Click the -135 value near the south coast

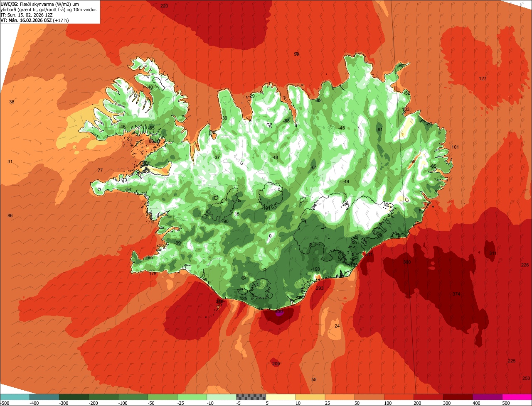click(243, 299)
